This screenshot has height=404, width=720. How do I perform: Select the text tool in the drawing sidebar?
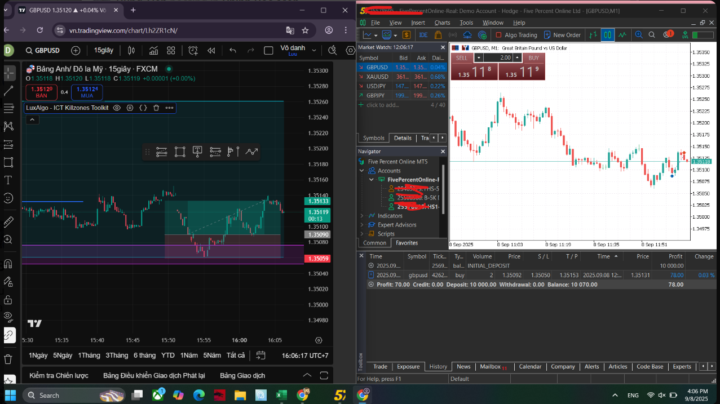pos(8,180)
